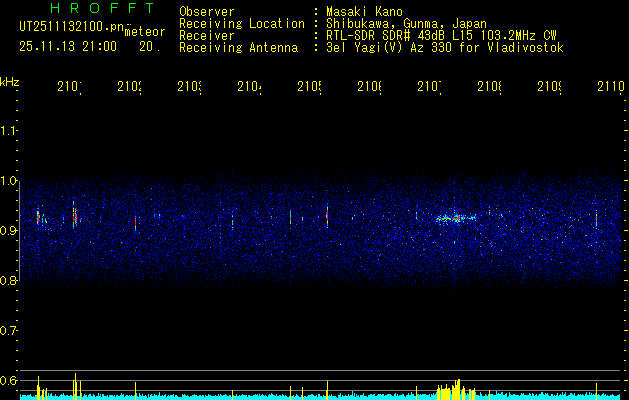
Task: Click the 'Receiver' field label
Action: pos(207,36)
